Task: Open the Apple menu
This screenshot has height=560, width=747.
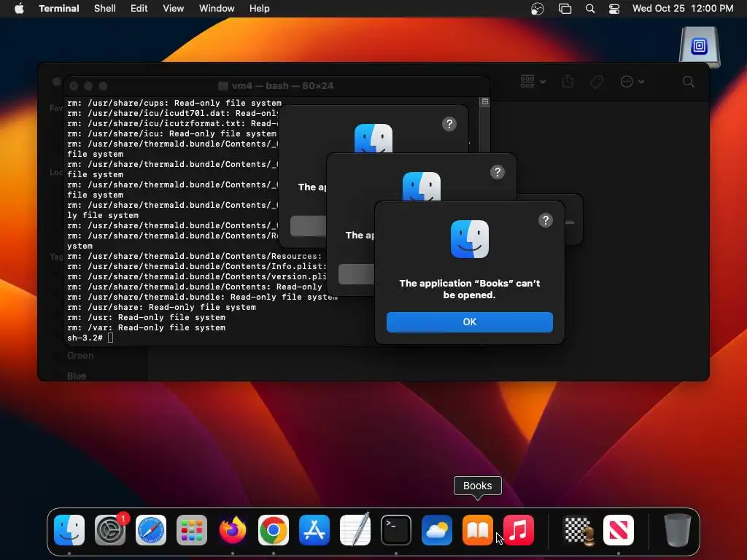Action: 19,9
